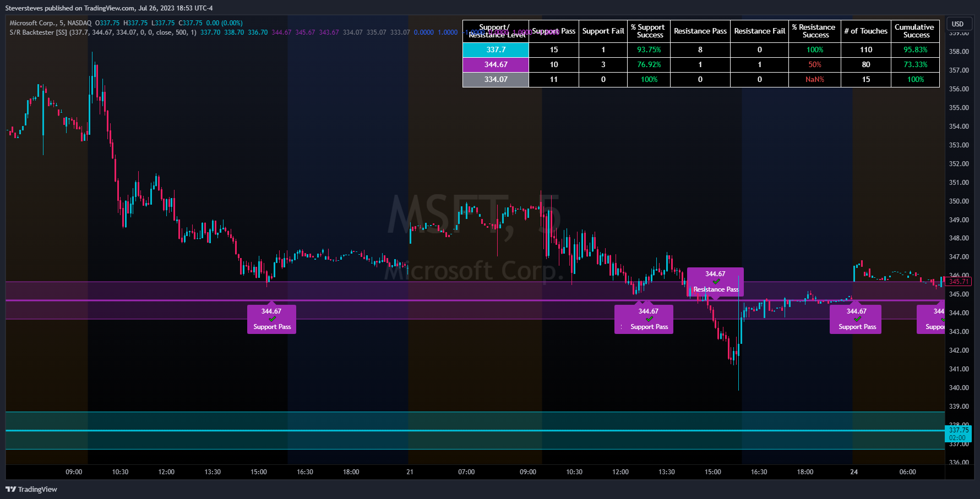Viewport: 980px width, 499px height.
Task: Click the purple 344.67 level cell in table
Action: point(496,64)
